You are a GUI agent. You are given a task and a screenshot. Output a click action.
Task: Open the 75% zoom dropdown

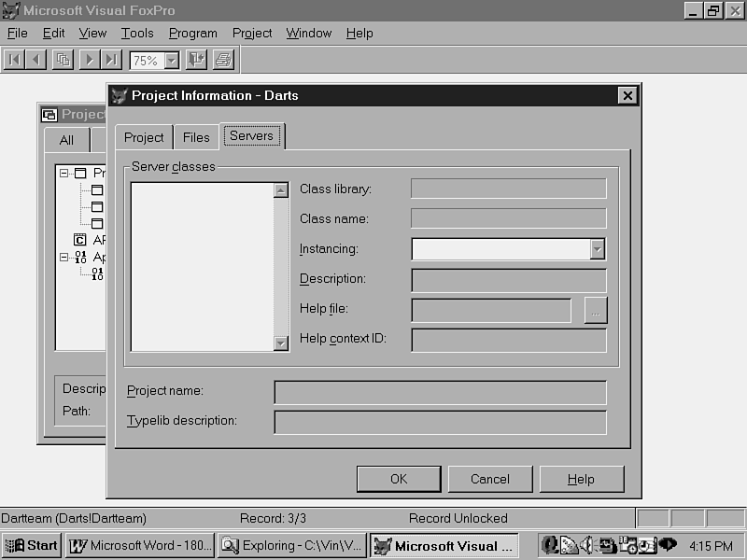[x=172, y=61]
